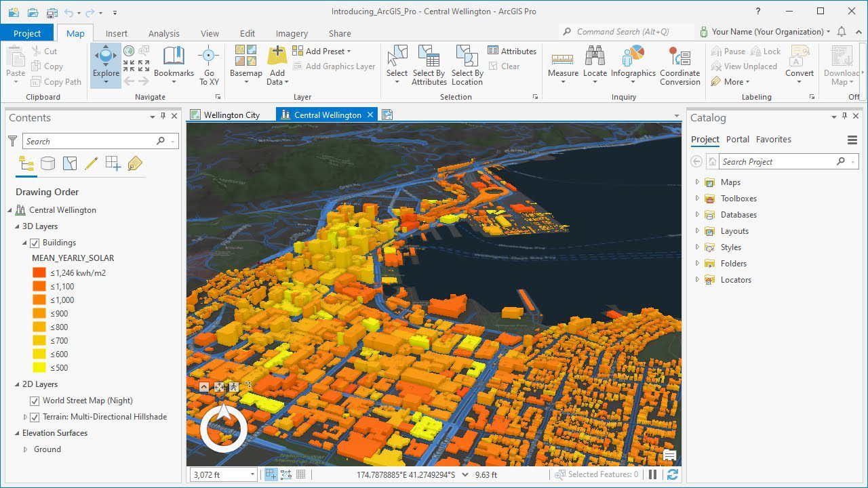Open Select By Attributes
This screenshot has width=868, height=488.
[x=429, y=64]
